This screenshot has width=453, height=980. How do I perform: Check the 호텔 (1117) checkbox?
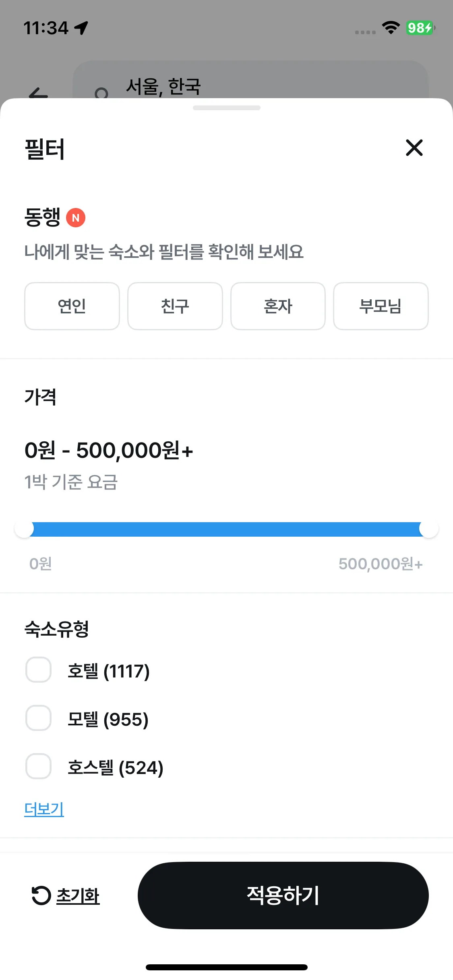pyautogui.click(x=38, y=670)
